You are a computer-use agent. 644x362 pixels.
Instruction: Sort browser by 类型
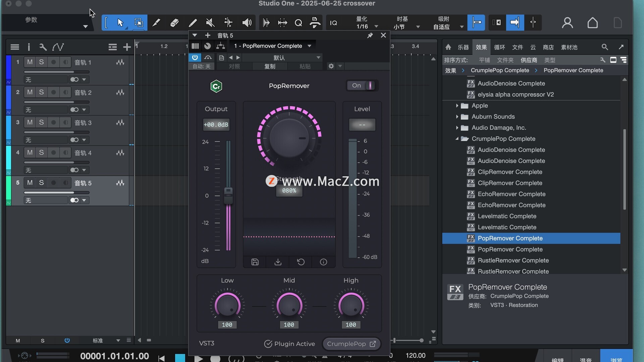[x=549, y=60]
